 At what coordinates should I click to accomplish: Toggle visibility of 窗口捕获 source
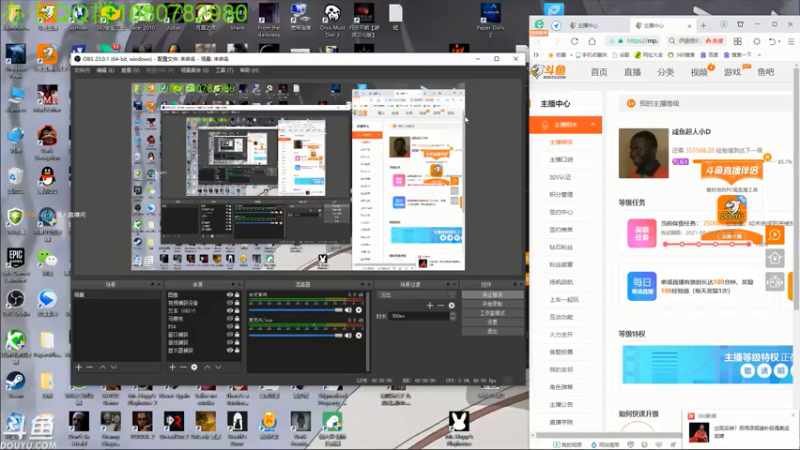(230, 334)
